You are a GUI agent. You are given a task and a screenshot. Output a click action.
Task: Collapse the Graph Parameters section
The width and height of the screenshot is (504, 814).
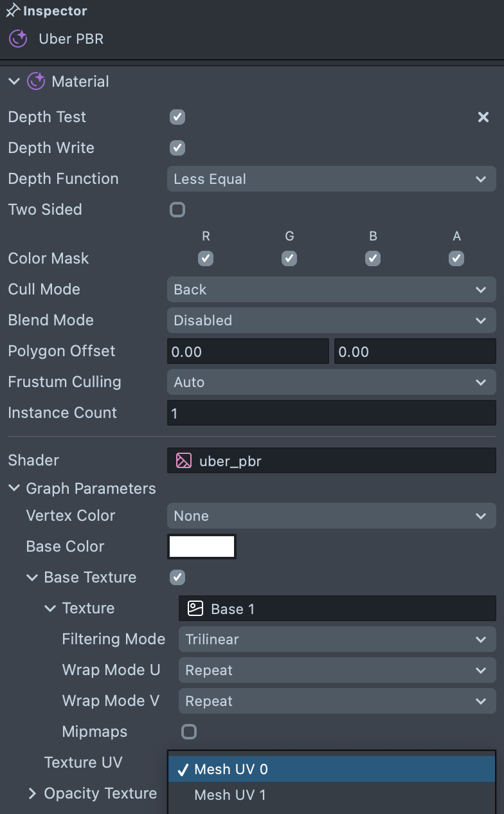(14, 489)
